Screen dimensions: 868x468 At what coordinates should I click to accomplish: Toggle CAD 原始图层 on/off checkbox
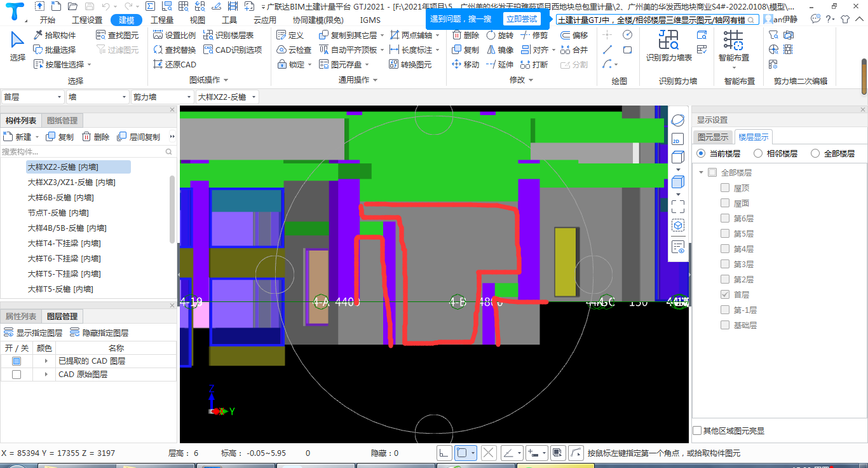point(17,375)
